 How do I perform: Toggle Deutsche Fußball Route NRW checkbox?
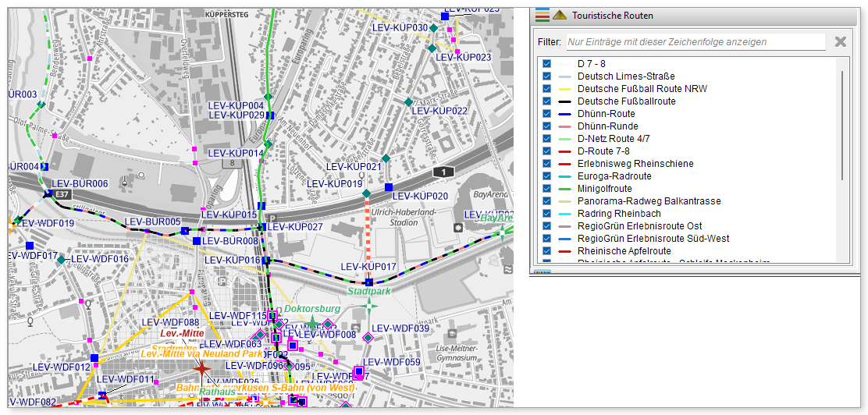point(547,88)
